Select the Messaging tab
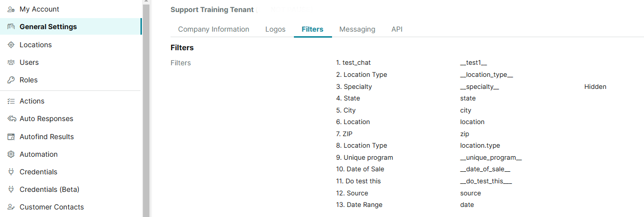644x217 pixels. point(357,29)
